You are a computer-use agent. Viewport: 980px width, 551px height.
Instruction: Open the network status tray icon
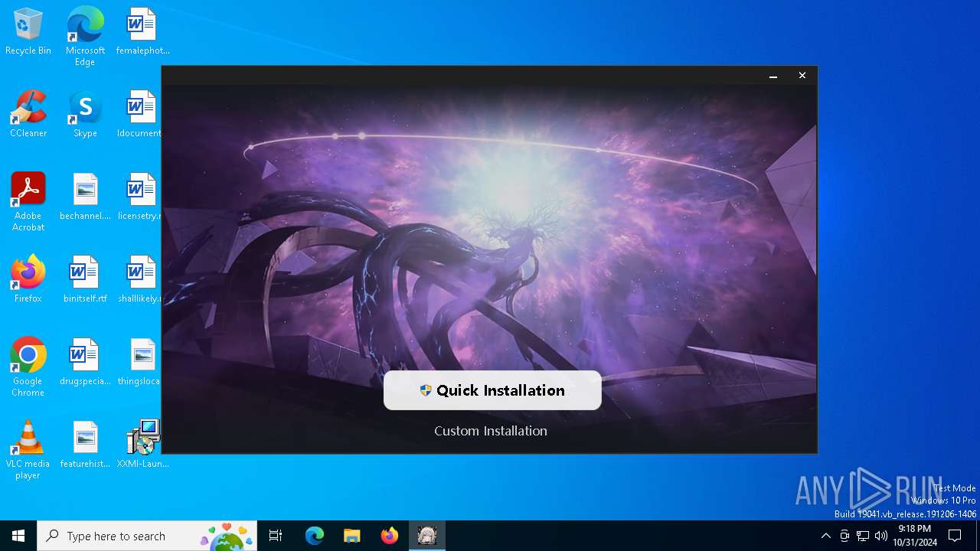pos(863,536)
